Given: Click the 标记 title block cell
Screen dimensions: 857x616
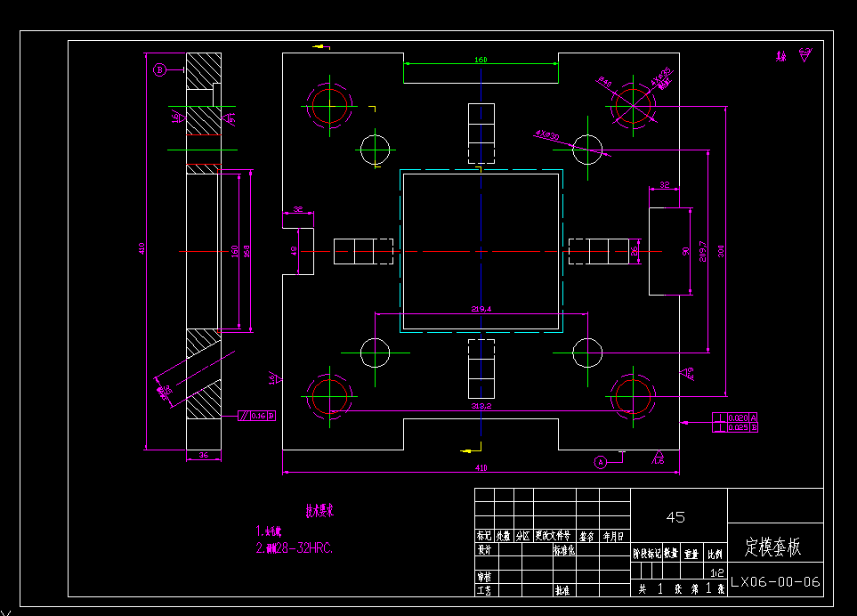Looking at the screenshot, I should click(484, 536).
